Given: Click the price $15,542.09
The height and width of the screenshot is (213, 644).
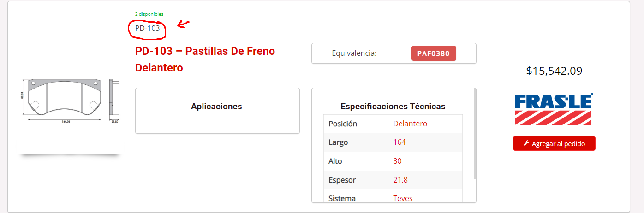Looking at the screenshot, I should tap(554, 71).
